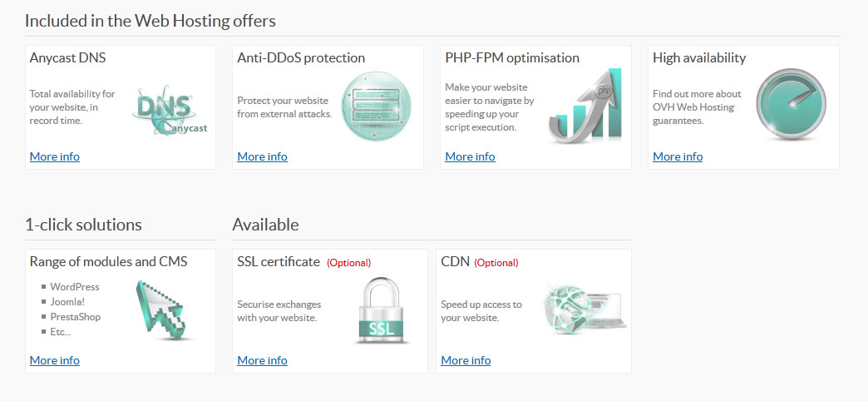This screenshot has height=401, width=868.
Task: Open More info for SSL certificate
Action: tap(263, 360)
